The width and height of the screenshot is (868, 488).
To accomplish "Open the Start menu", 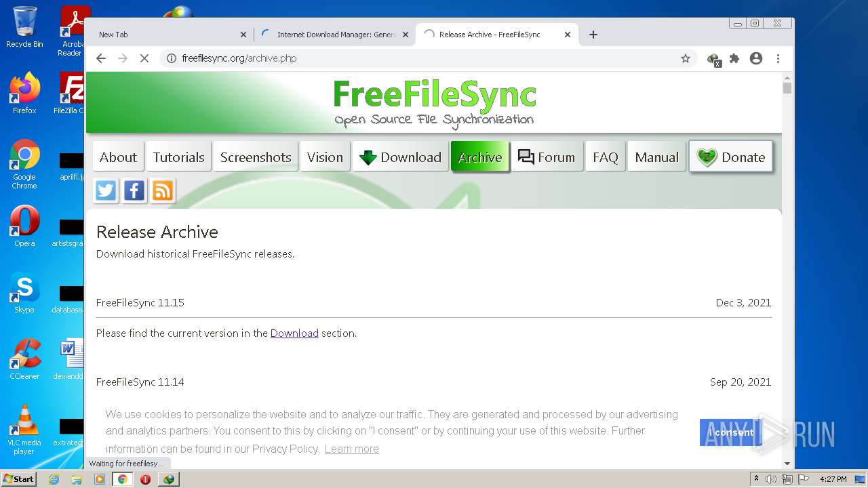I will (x=18, y=479).
